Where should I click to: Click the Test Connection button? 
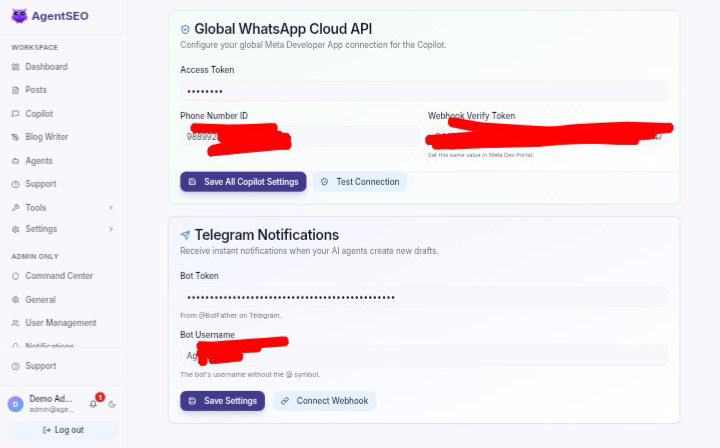coord(360,182)
